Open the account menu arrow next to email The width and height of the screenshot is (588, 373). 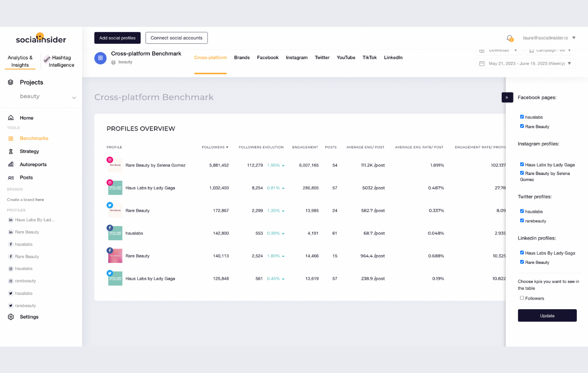[574, 38]
